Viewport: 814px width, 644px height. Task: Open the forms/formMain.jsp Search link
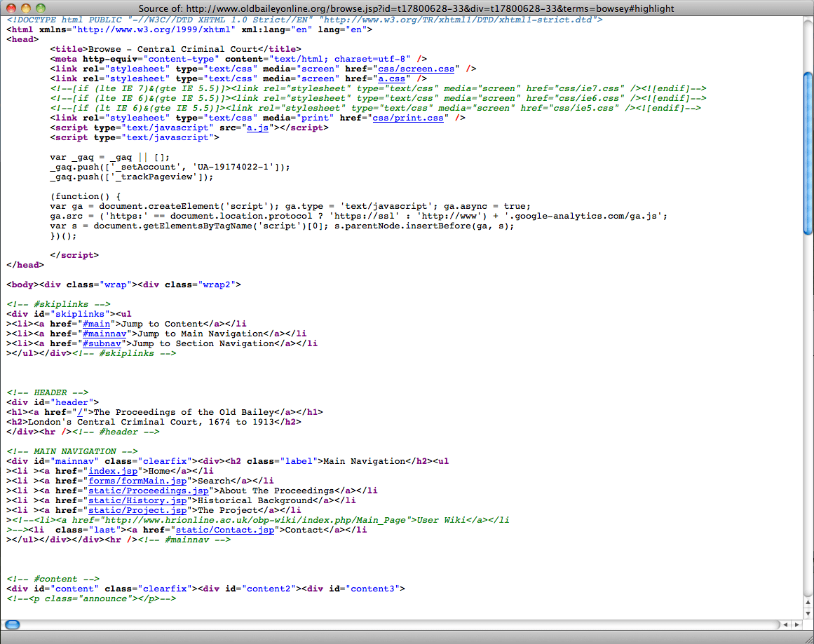137,481
